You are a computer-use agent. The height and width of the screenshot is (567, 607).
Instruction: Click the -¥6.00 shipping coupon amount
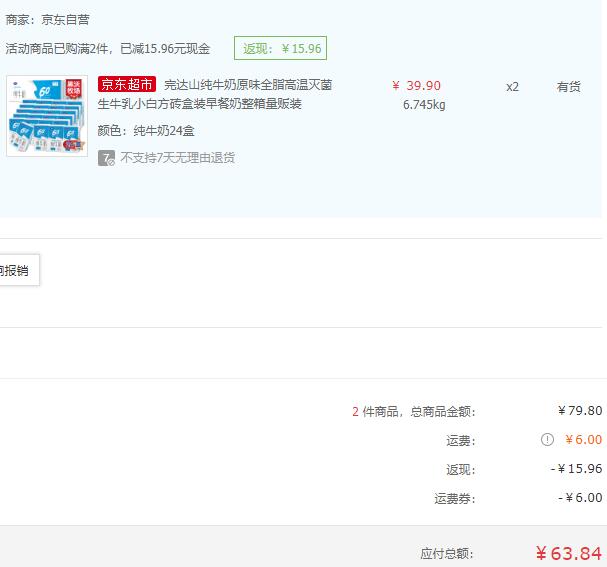pos(580,498)
